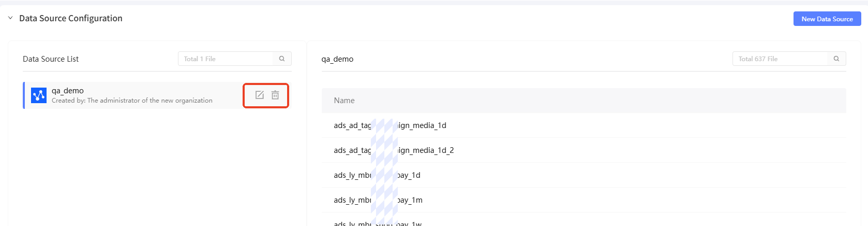Select the table row ending in media_1d
Viewport: 868px width, 226px height.
click(x=390, y=125)
